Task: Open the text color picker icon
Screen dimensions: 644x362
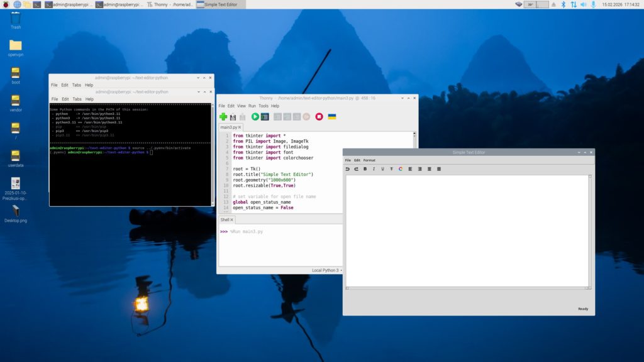Action: (401, 169)
